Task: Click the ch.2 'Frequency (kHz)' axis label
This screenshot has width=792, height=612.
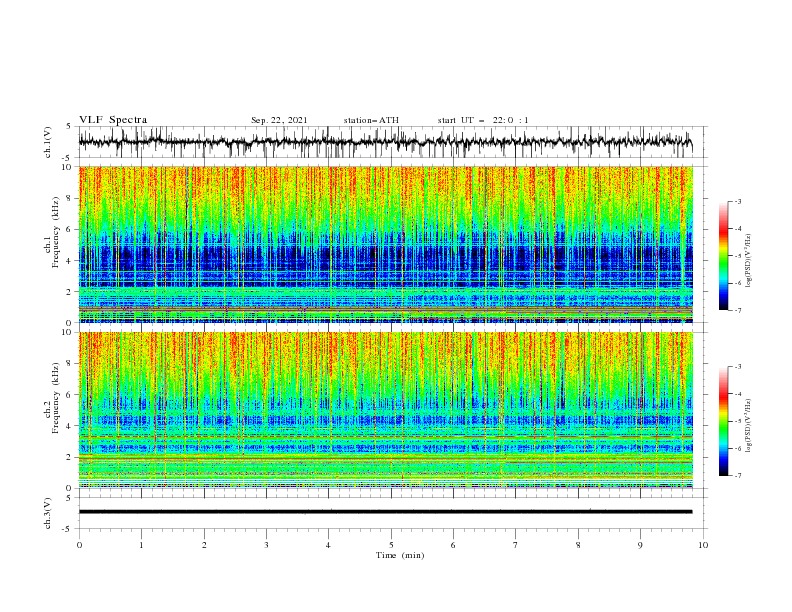Action: [56, 398]
